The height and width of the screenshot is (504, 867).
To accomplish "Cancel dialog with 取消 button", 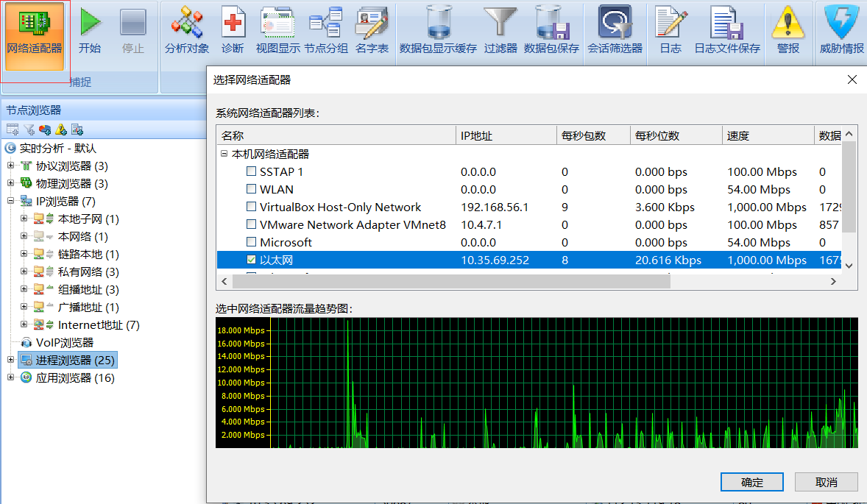I will [826, 482].
